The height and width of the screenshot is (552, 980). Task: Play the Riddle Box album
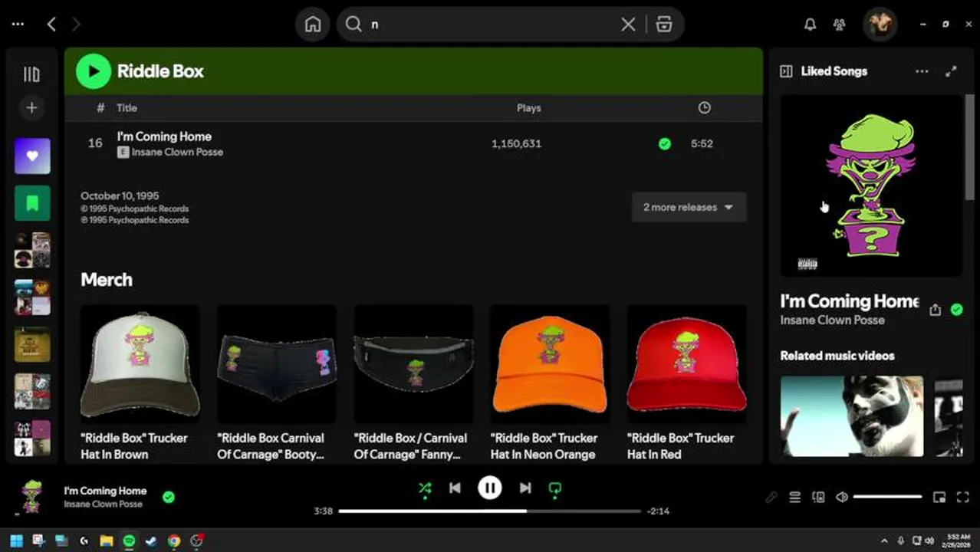[x=94, y=71]
